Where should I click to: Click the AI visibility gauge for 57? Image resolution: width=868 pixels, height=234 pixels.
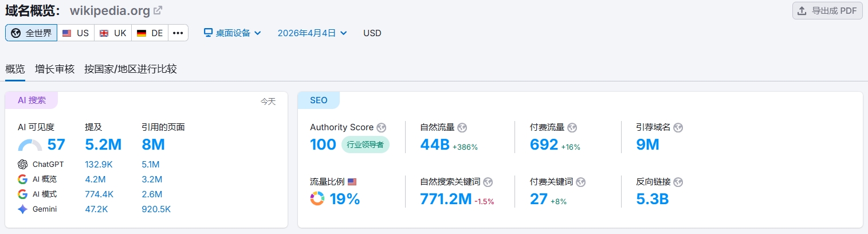point(30,145)
